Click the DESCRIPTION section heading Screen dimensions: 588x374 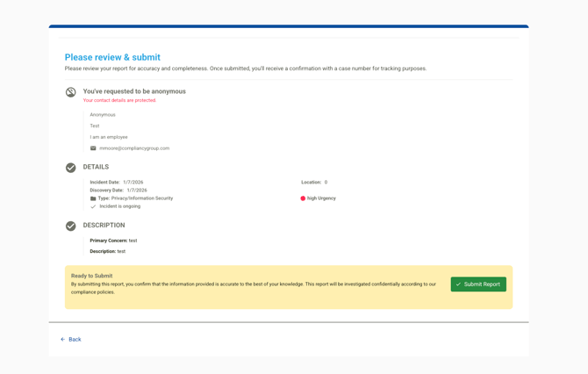[104, 225]
